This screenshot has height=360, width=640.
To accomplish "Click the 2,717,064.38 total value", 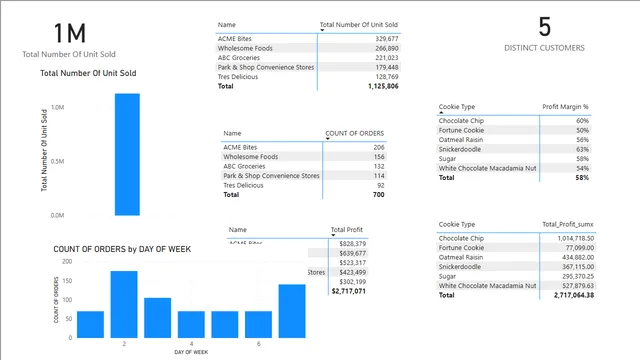I will tap(574, 295).
